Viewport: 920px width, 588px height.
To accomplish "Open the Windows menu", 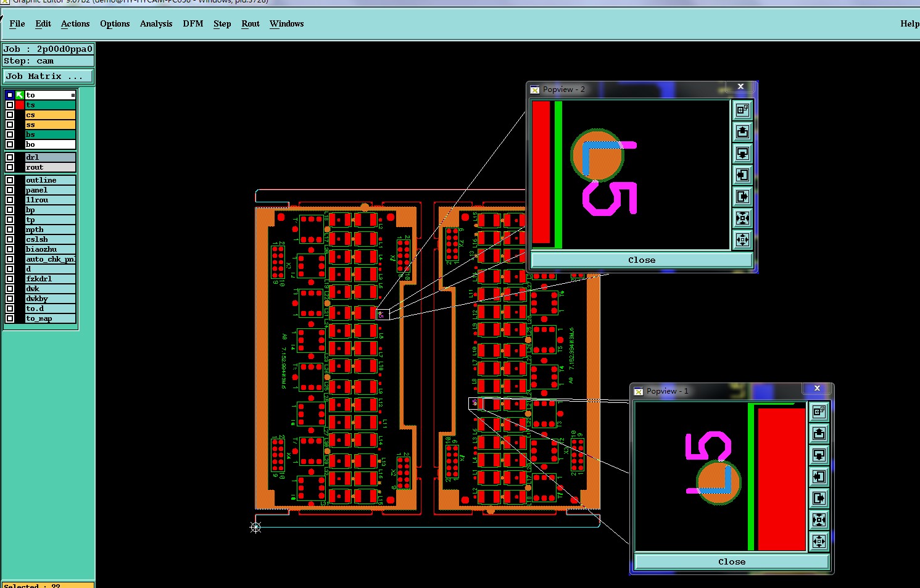I will coord(287,24).
